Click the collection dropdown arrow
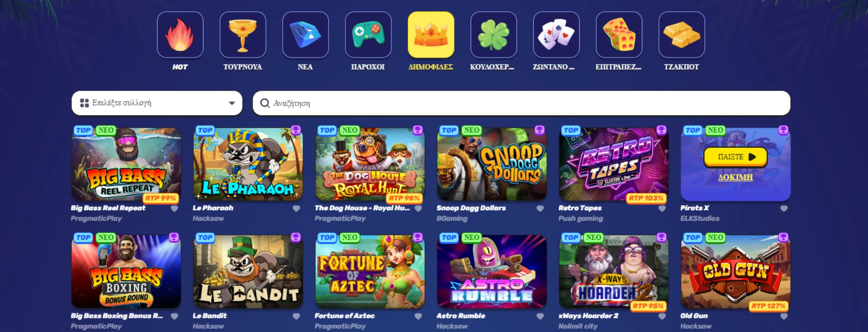The image size is (868, 332). pos(232,103)
